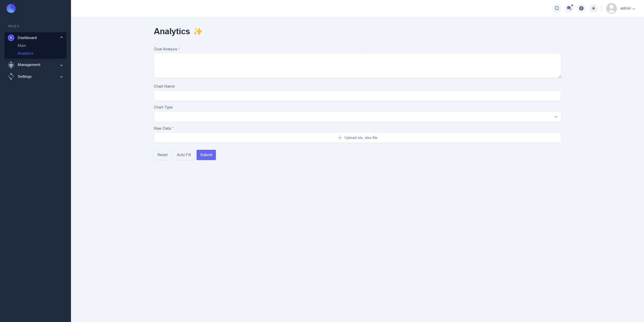
Task: Click the app logo icon
Action: [x=11, y=9]
